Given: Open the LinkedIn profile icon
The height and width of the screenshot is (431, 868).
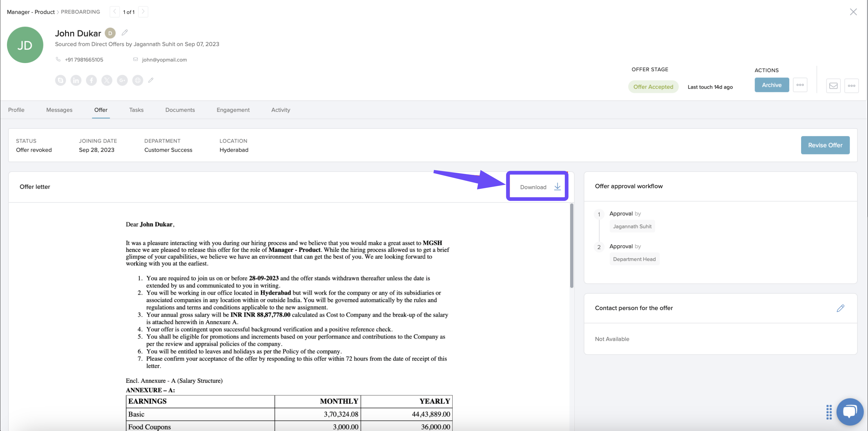Looking at the screenshot, I should 76,80.
